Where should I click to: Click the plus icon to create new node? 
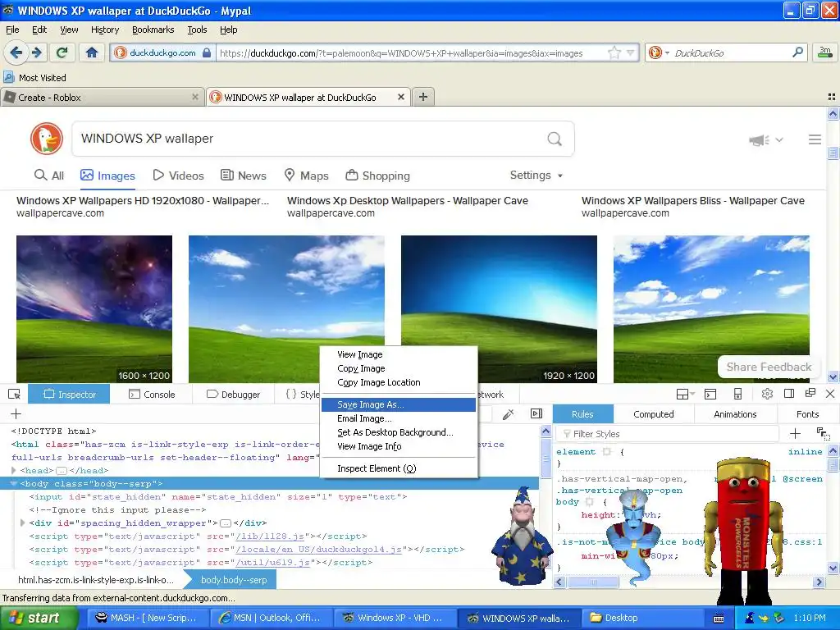click(x=16, y=413)
